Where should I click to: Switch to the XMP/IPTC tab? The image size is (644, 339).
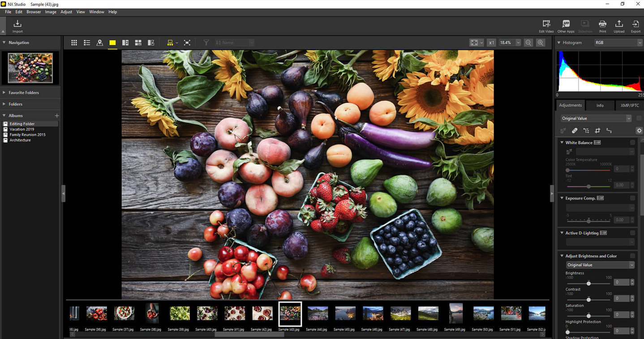tap(630, 105)
